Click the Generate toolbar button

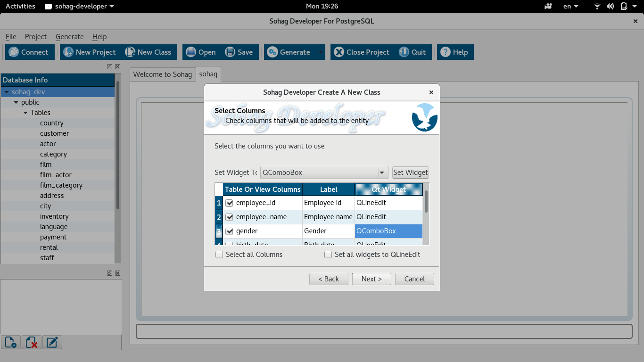pos(289,52)
